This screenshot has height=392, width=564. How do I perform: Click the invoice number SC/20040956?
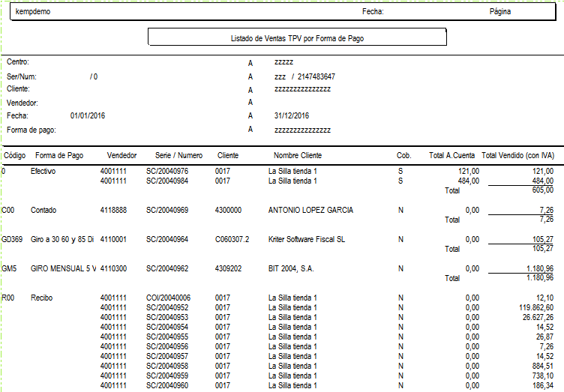[x=167, y=346]
